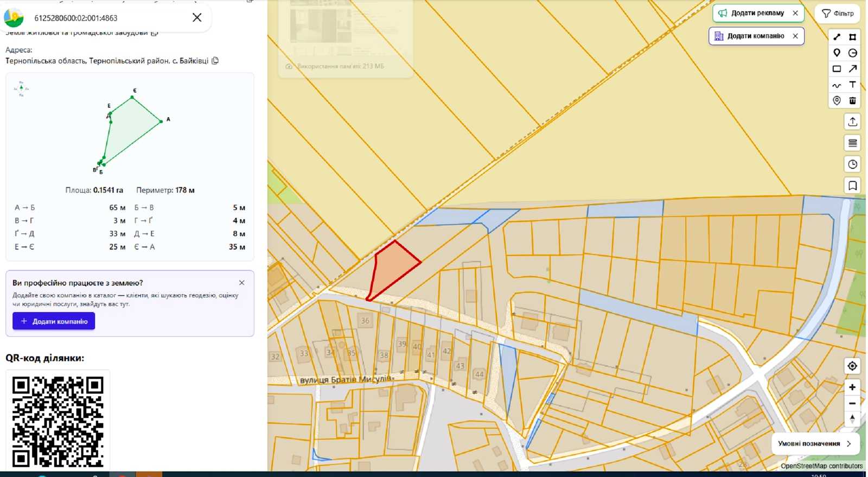Select the location pin tool below curve tool
This screenshot has width=868, height=477.
[x=837, y=100]
